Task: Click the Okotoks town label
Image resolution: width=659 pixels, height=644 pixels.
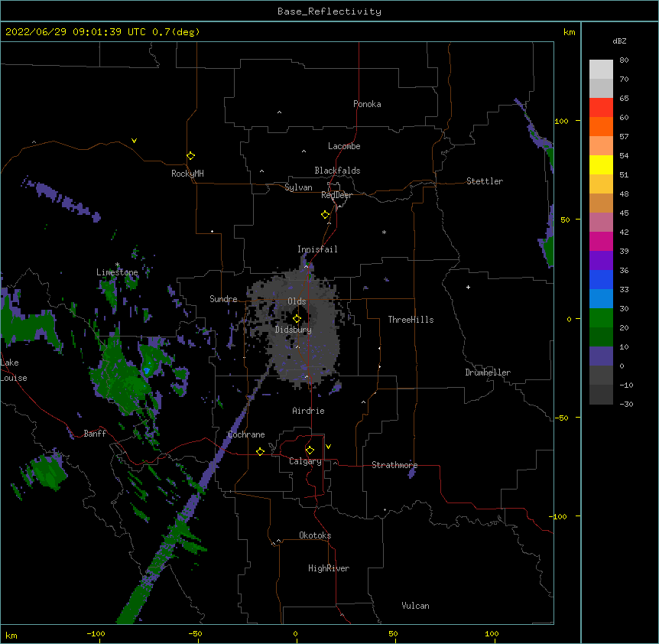Action: (x=315, y=535)
